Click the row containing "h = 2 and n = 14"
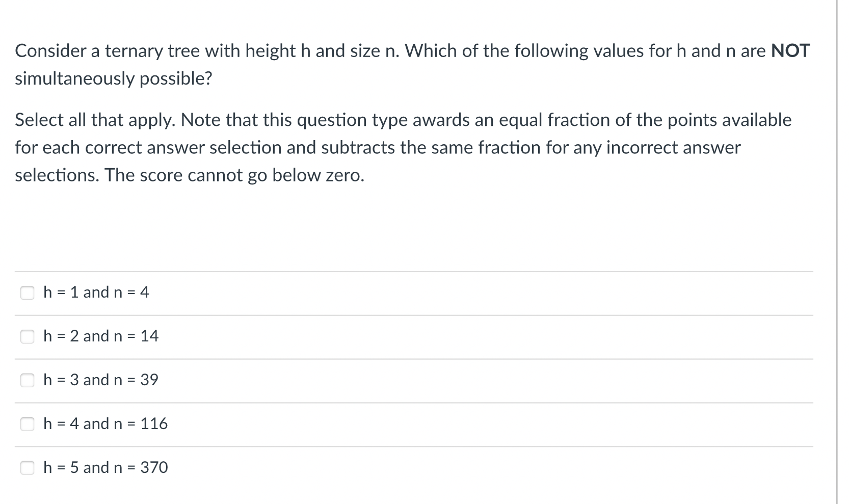Image resolution: width=849 pixels, height=504 pixels. [x=408, y=336]
